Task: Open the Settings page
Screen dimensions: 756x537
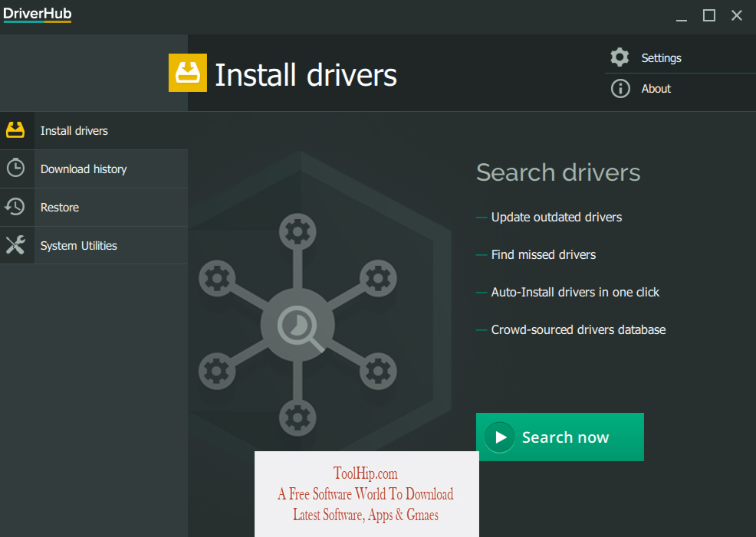Action: [x=680, y=57]
